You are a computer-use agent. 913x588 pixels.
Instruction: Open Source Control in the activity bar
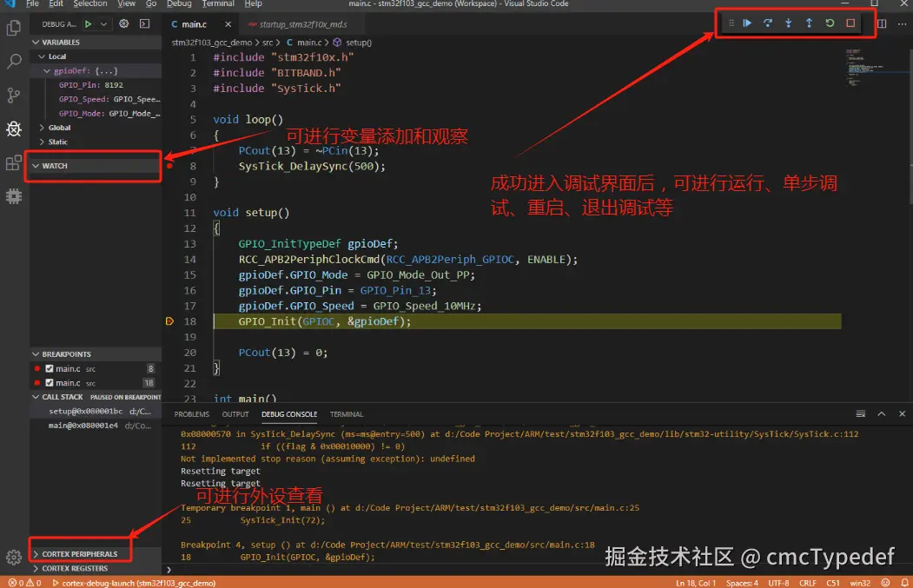pyautogui.click(x=13, y=93)
